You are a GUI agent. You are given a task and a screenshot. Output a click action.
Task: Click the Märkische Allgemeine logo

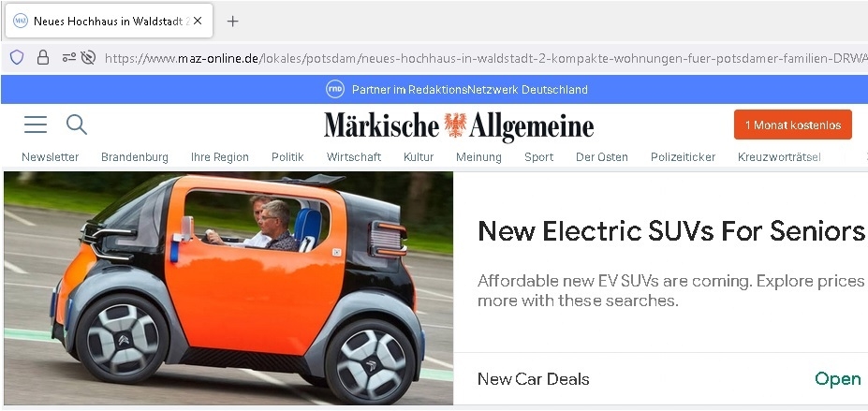(459, 126)
